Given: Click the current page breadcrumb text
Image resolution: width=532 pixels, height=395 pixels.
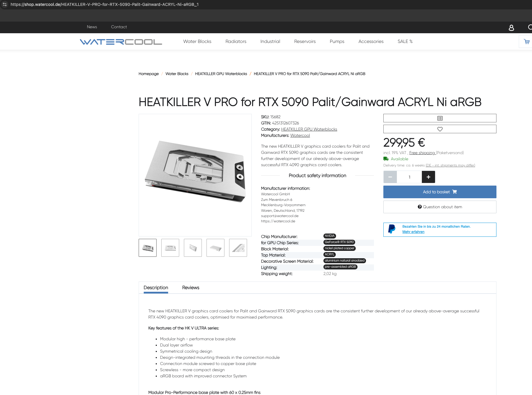Looking at the screenshot, I should pos(309,74).
